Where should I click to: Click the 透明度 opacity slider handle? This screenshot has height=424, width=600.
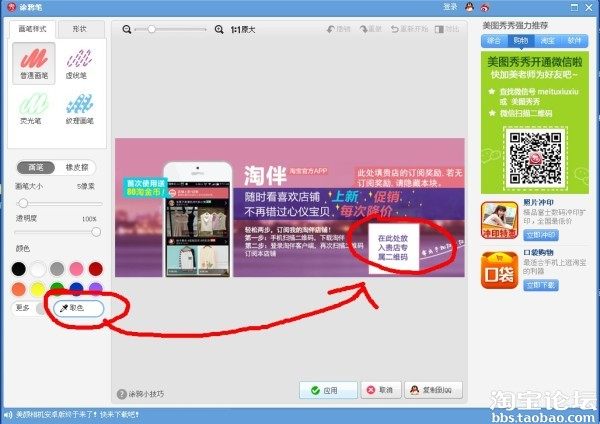click(x=96, y=232)
